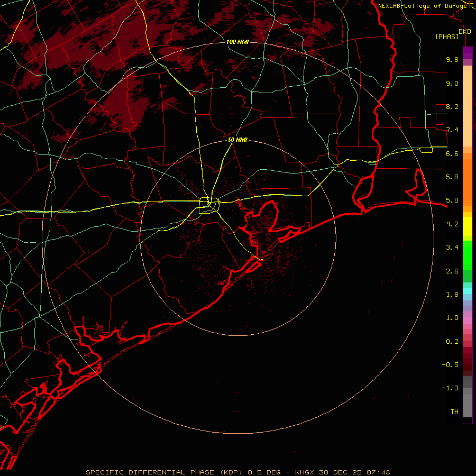Click the "07:48" timestamp in caption
This screenshot has width=476, height=476.
click(x=378, y=472)
